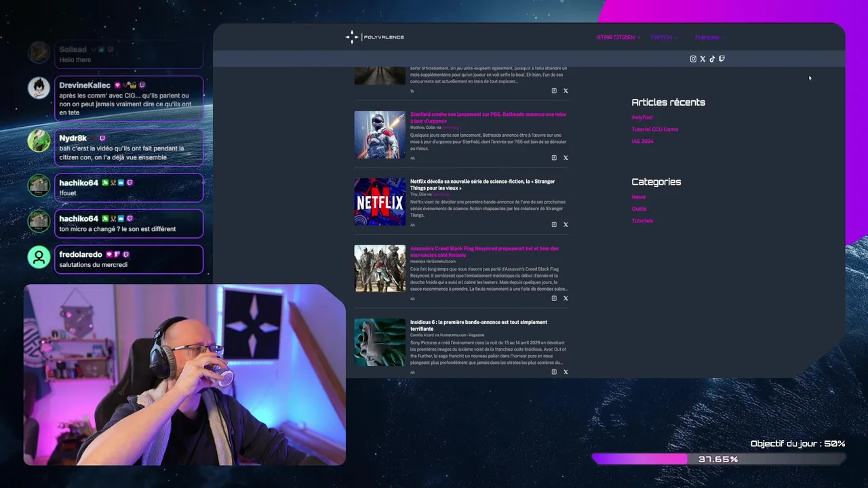Click Soilead's 'Hello there' chat message
The image size is (868, 488).
[129, 55]
